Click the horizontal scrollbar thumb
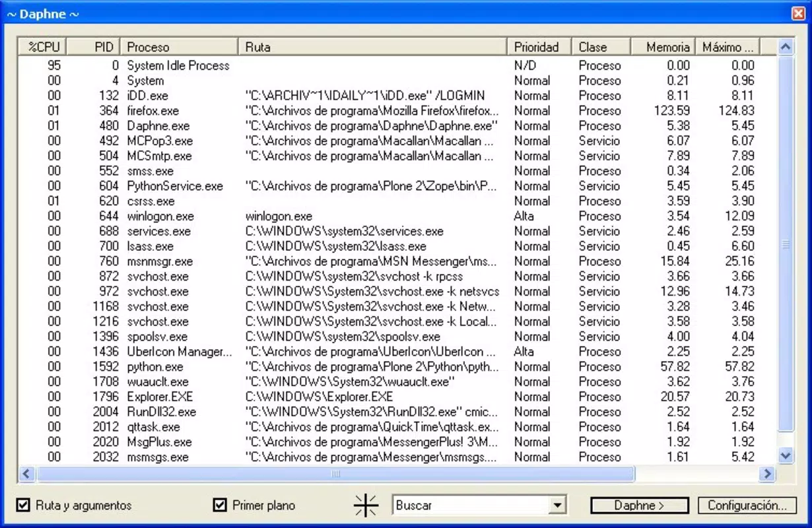Screen dimensions: 812x528 [x=335, y=473]
